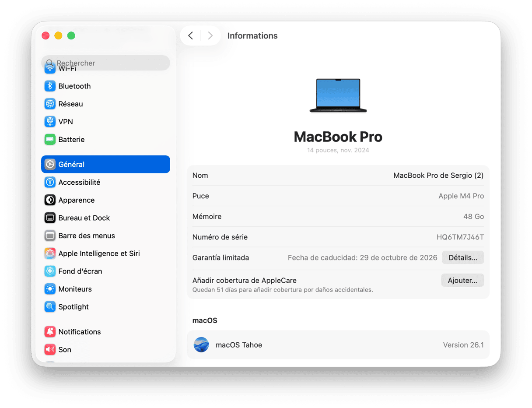Select Général in the sidebar
Screen dimensions: 532x408
click(x=105, y=165)
